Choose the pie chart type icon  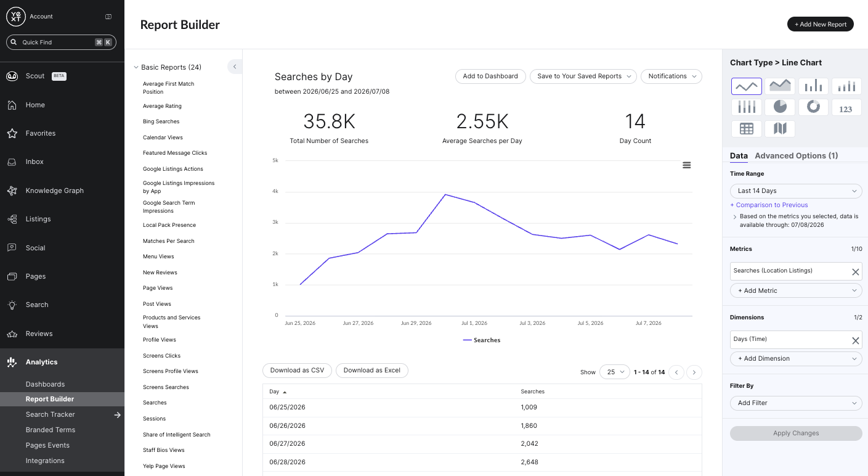(x=780, y=107)
